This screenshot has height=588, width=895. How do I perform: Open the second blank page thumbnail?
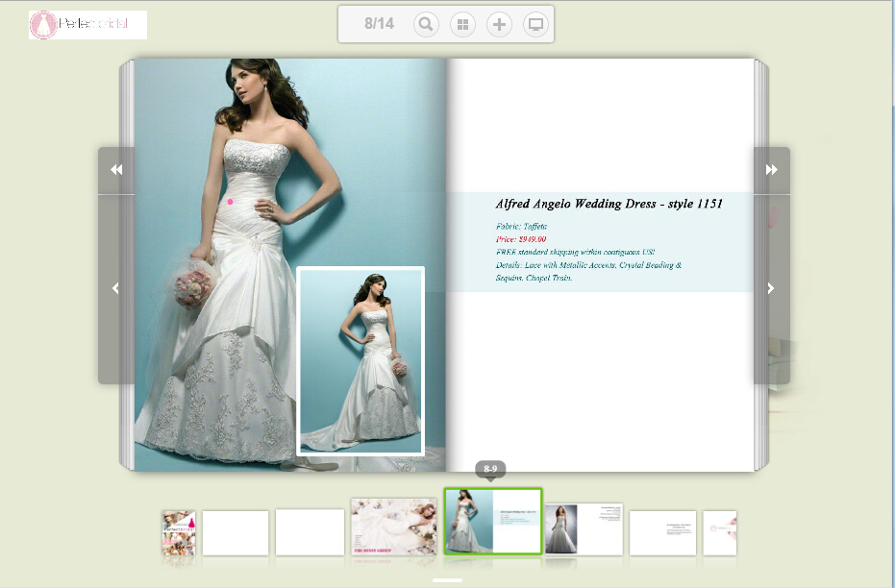[x=310, y=532]
